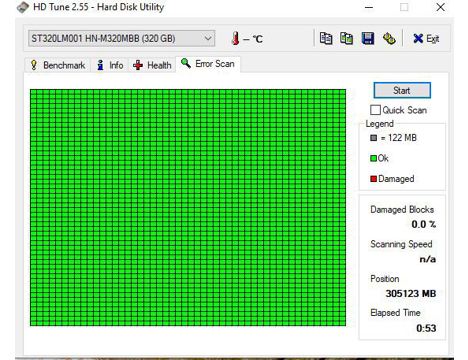Click the 305123 MB position value

411,294
